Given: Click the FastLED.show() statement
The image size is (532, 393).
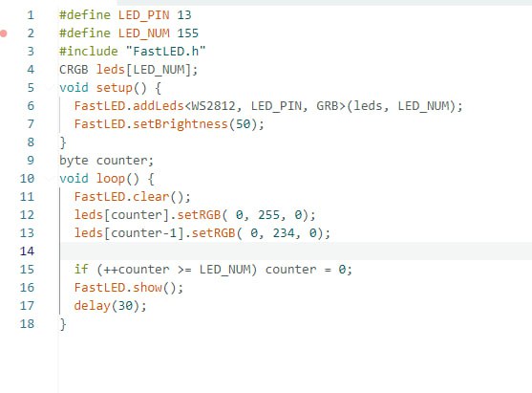Looking at the screenshot, I should (129, 288).
